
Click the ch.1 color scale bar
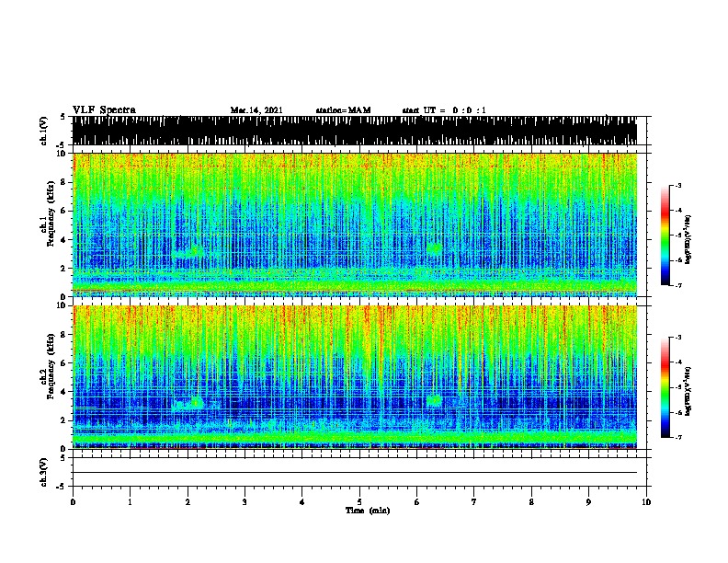pyautogui.click(x=665, y=236)
